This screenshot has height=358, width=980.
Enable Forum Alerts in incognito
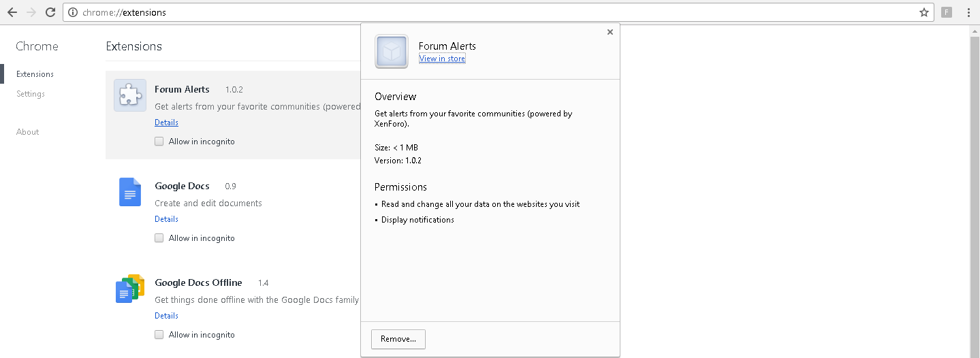tap(159, 142)
